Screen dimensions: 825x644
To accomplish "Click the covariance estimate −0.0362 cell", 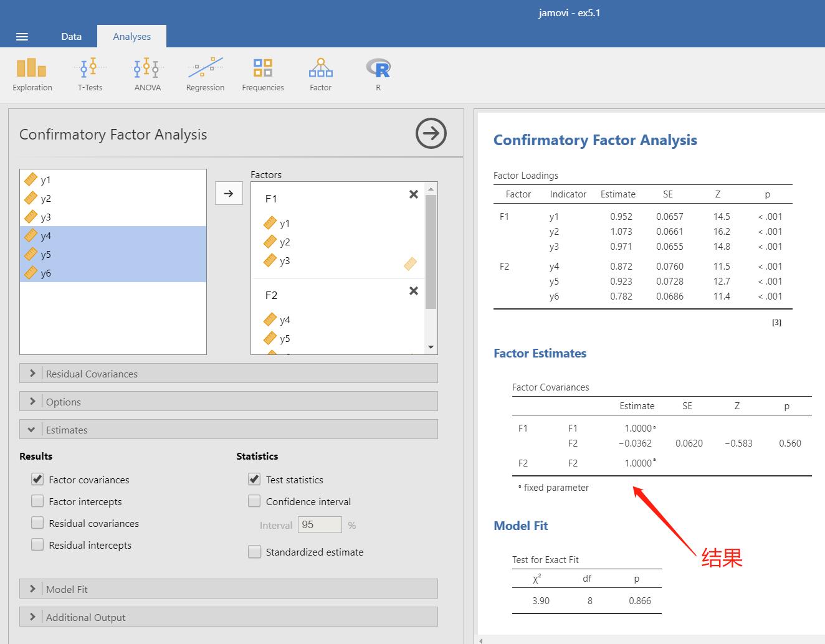I will 635,443.
